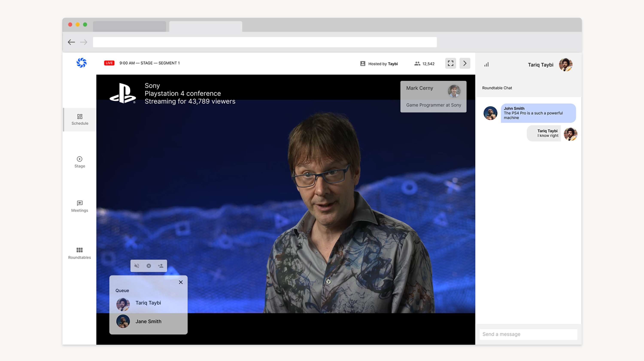Screen dimensions: 644x361
Task: Click the Tariq Taybi profile name in header
Action: (541, 65)
